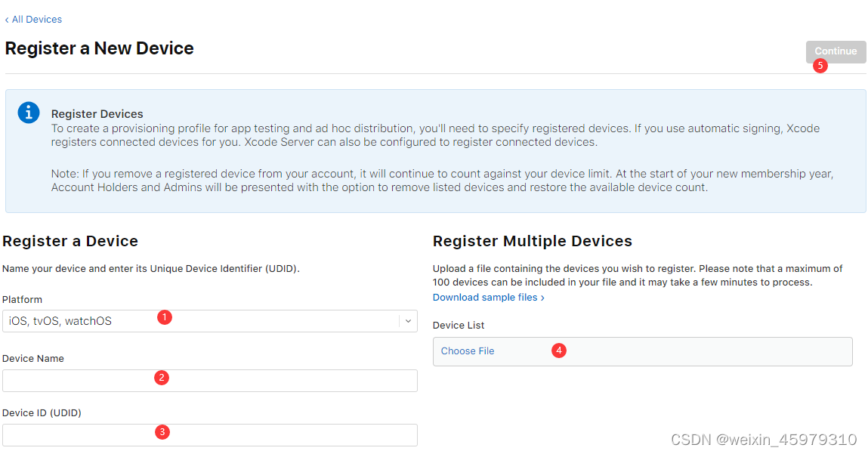Click the Register Multiple Devices heading
This screenshot has width=868, height=454.
(532, 242)
